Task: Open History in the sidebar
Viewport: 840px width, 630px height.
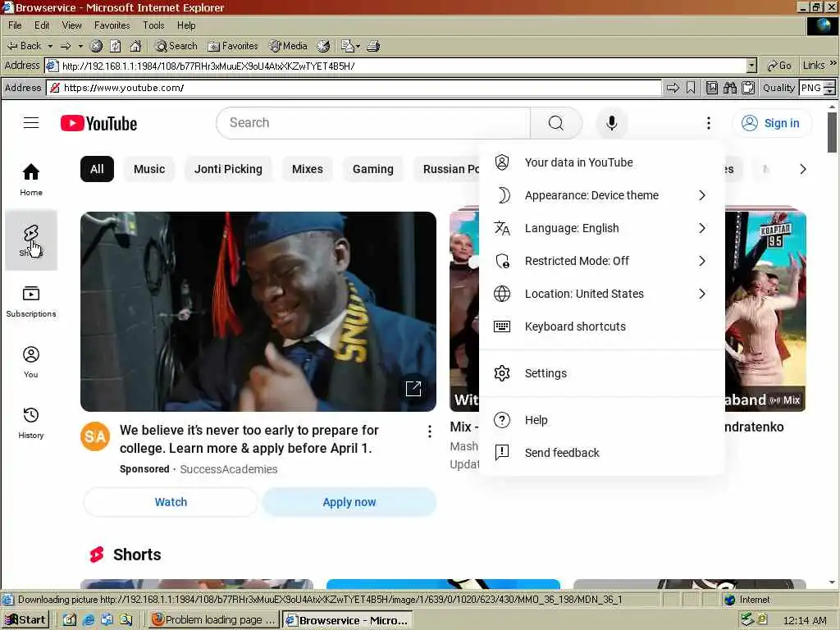Action: (31, 422)
